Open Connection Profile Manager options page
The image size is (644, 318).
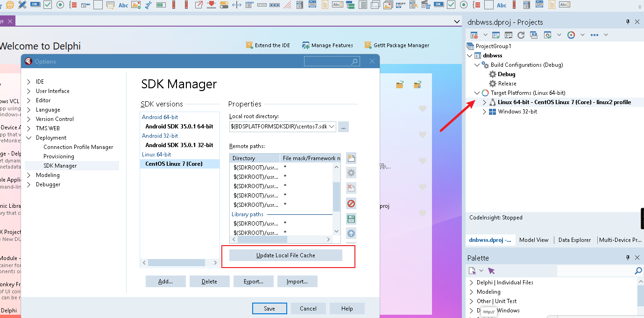(x=78, y=147)
